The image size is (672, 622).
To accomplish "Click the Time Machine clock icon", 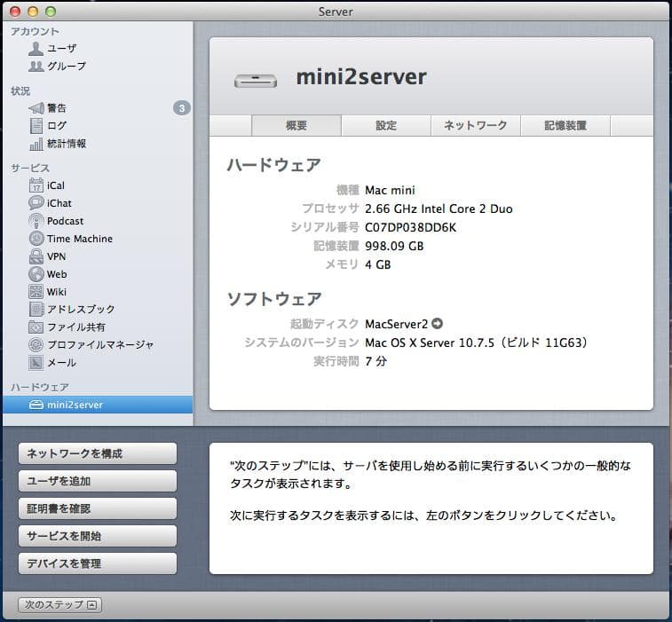I will 36,239.
